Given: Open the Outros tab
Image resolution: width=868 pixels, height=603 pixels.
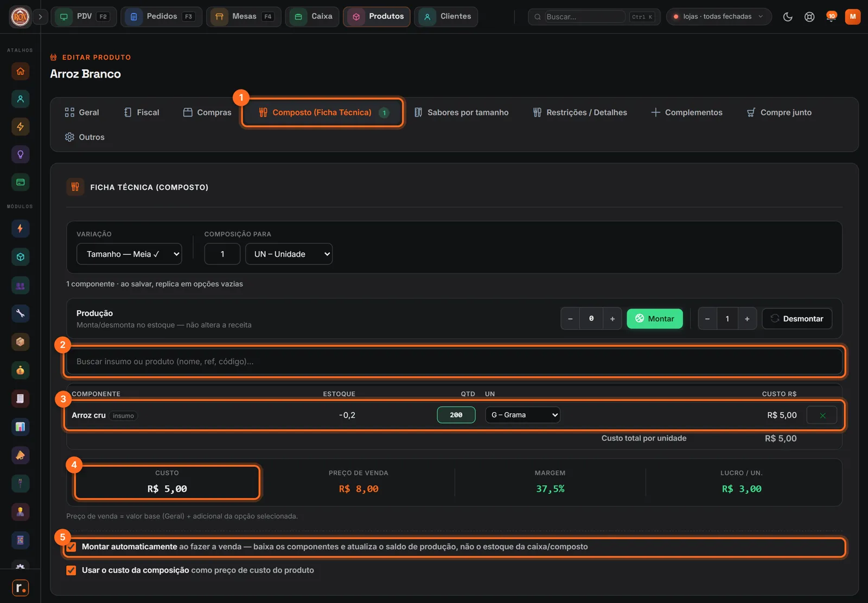Looking at the screenshot, I should pyautogui.click(x=85, y=137).
